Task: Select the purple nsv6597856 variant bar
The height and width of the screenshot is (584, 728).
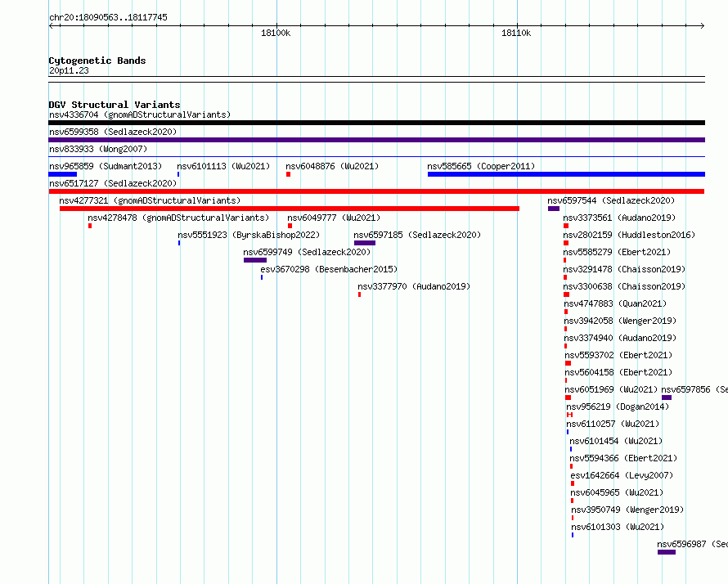Action: pyautogui.click(x=667, y=398)
